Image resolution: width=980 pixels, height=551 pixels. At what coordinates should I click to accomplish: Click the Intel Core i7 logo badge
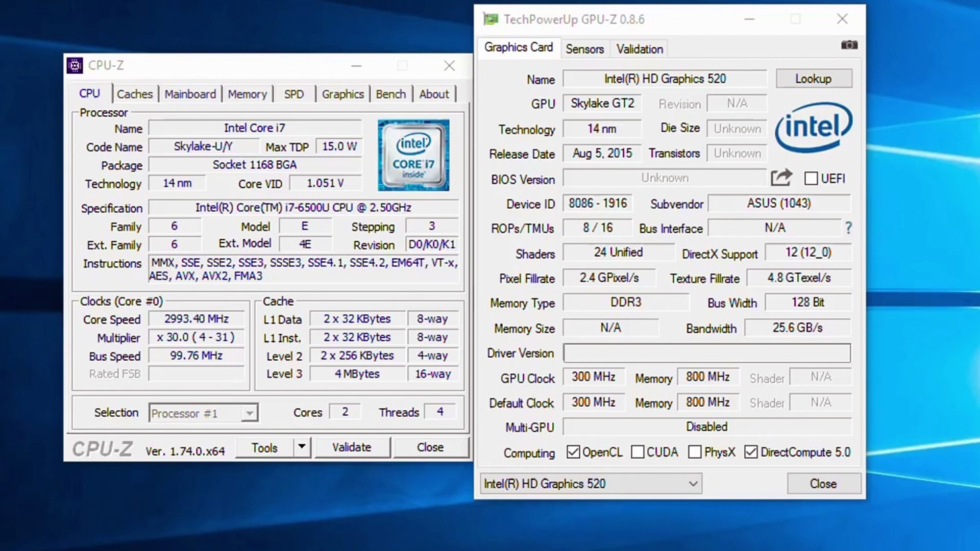pos(413,155)
